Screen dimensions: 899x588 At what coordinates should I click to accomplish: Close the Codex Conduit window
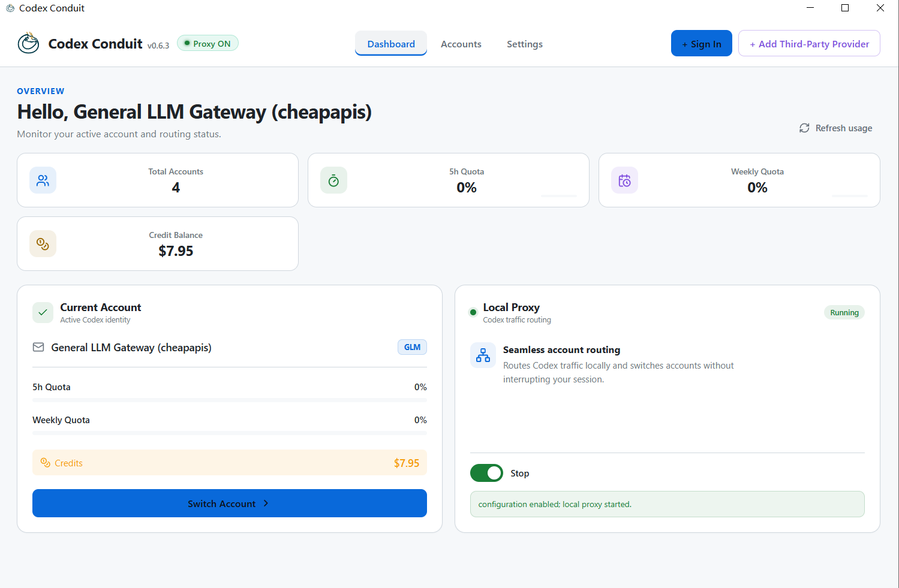click(x=880, y=8)
